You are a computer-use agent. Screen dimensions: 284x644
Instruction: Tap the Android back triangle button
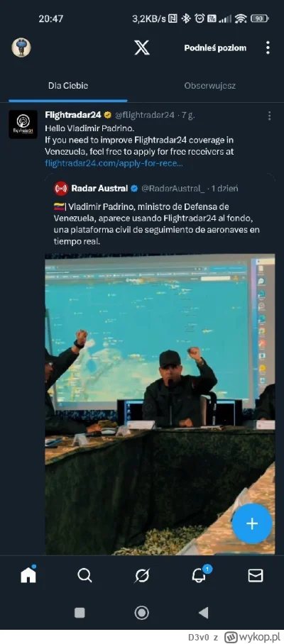click(203, 614)
